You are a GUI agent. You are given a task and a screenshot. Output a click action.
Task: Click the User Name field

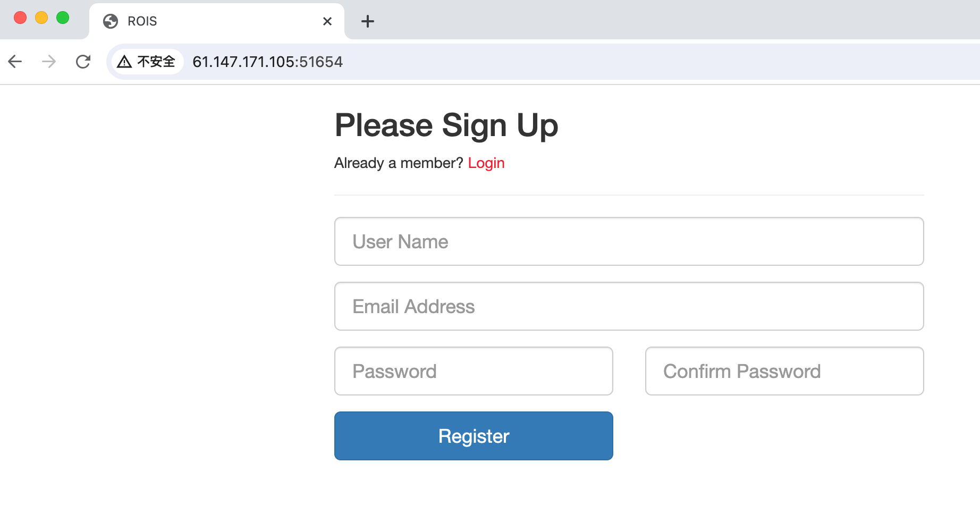(x=629, y=241)
